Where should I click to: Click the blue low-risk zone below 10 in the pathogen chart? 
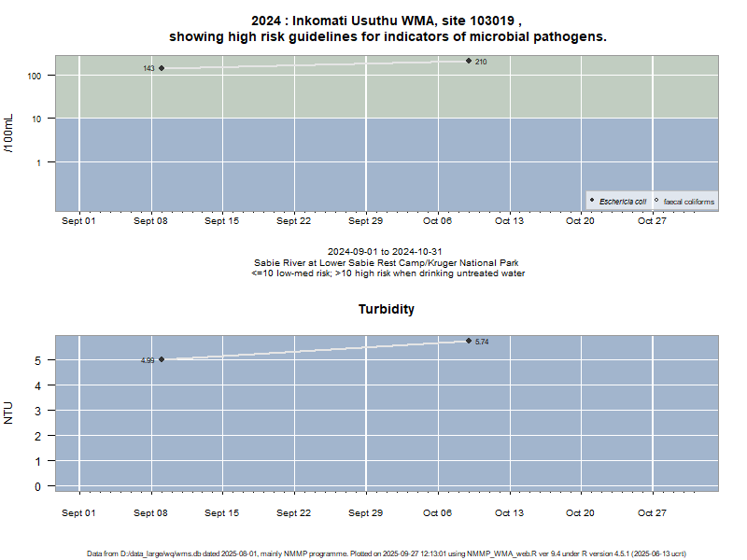[x=327, y=163]
